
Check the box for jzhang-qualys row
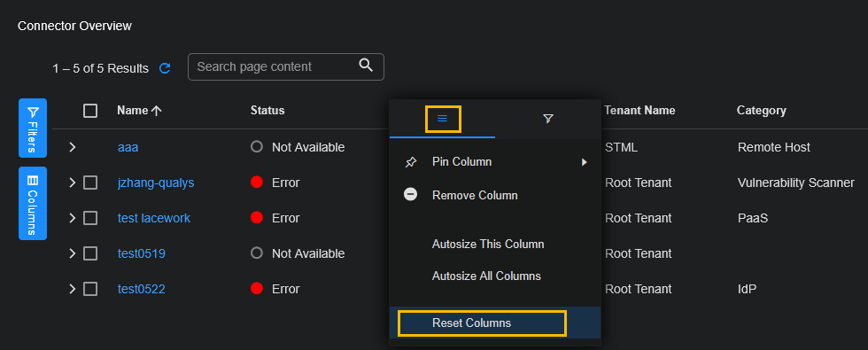pos(90,183)
